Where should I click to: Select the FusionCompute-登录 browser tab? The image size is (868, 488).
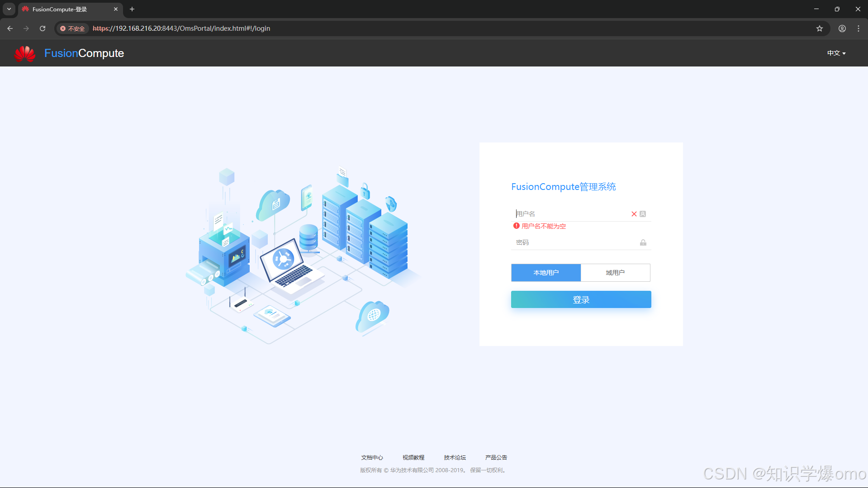pos(70,9)
